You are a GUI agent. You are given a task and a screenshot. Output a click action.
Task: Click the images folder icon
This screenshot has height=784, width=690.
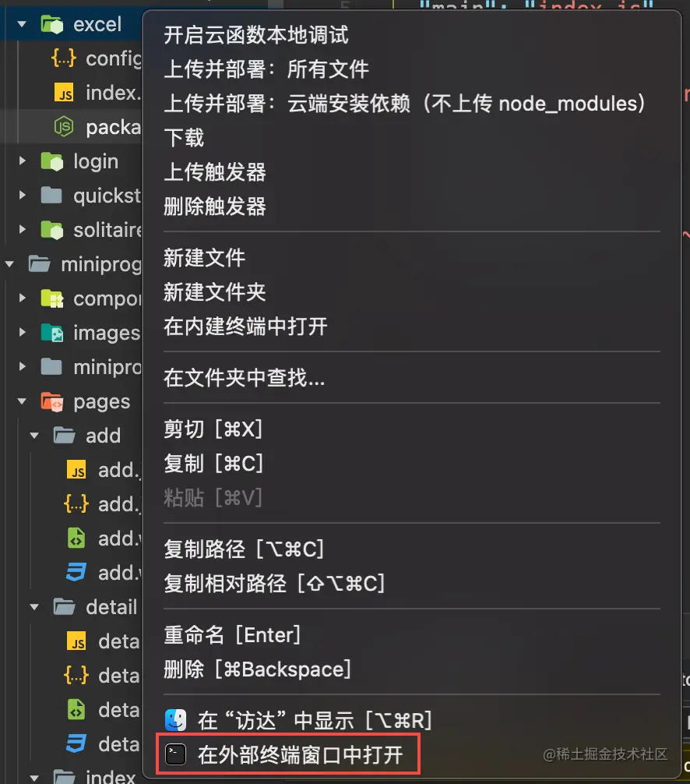click(x=52, y=333)
